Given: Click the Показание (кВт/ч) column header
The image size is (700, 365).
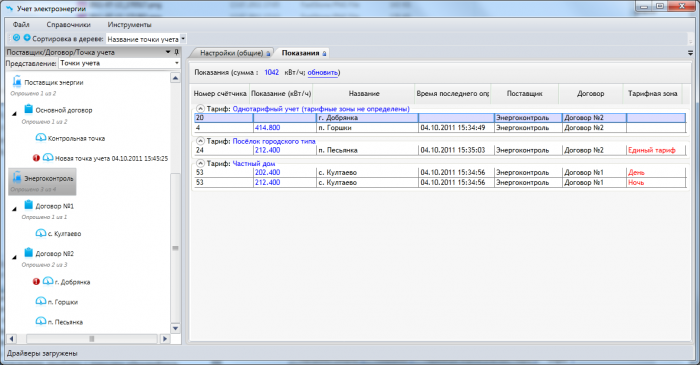Looking at the screenshot, I should click(281, 94).
